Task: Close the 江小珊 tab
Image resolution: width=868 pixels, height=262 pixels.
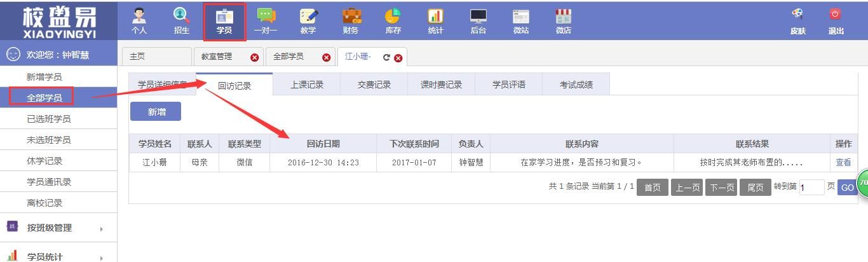Action: (x=398, y=58)
